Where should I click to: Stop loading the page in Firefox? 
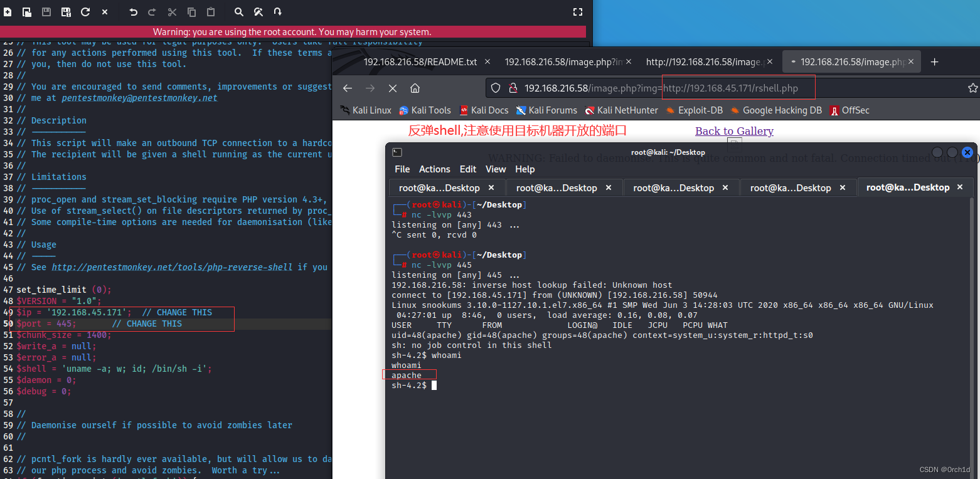[393, 88]
